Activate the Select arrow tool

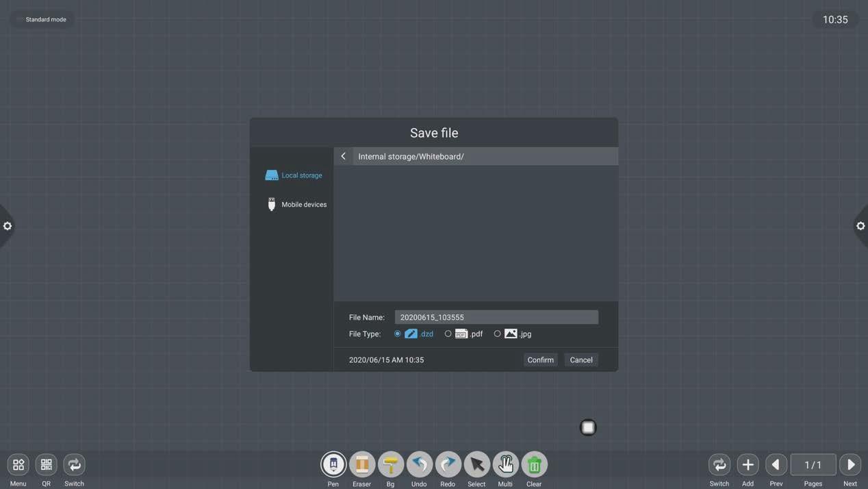coord(477,464)
